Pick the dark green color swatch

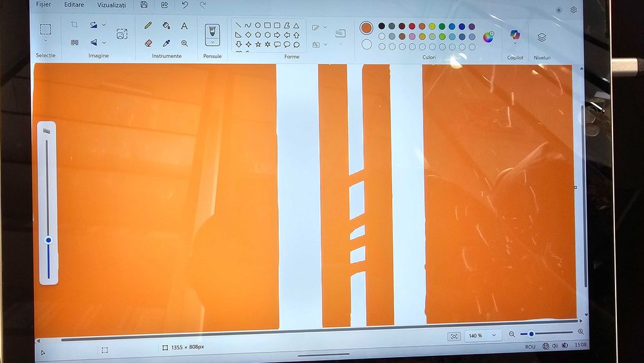[442, 26]
